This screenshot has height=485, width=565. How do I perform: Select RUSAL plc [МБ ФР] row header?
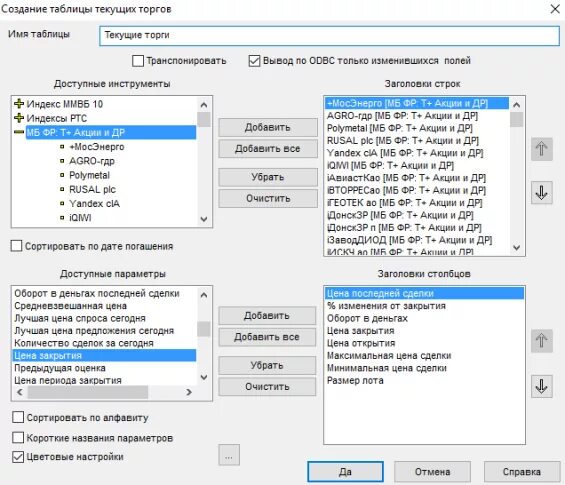[417, 141]
